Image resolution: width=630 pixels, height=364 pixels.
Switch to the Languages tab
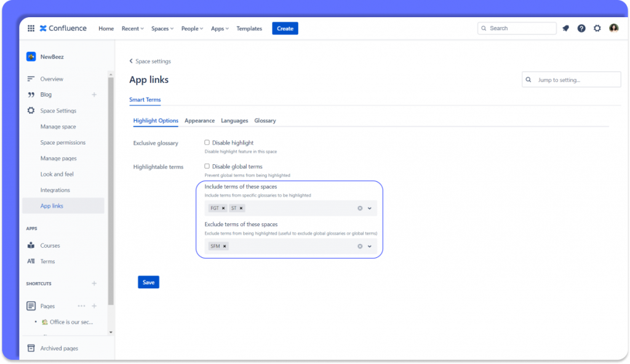234,121
